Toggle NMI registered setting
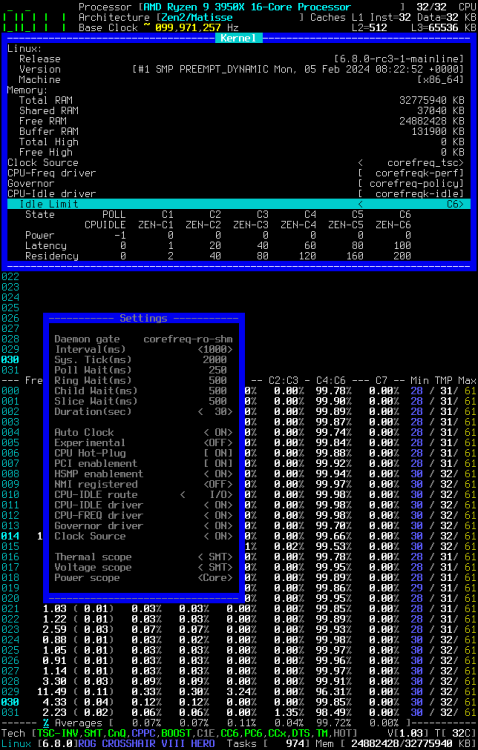478x750 pixels. (144, 485)
